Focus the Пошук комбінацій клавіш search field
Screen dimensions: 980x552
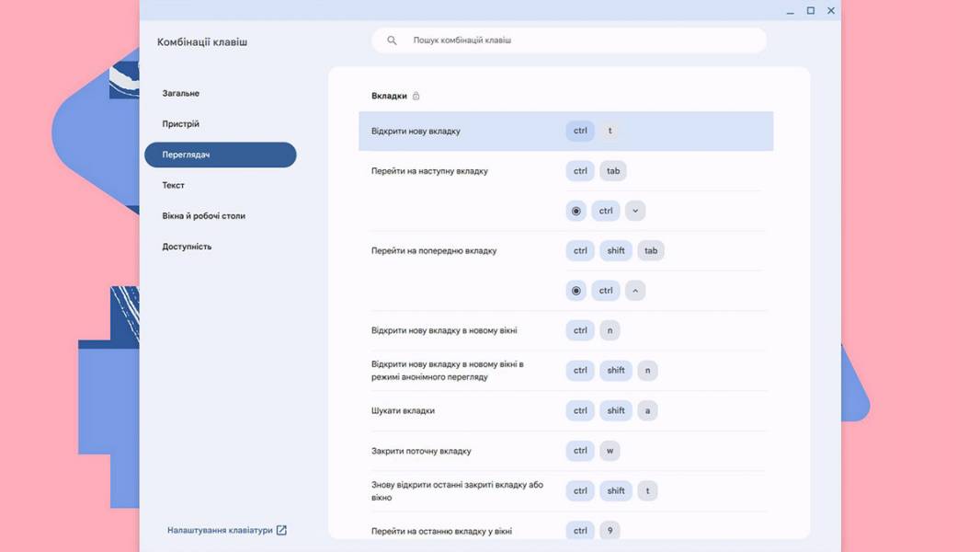[569, 40]
